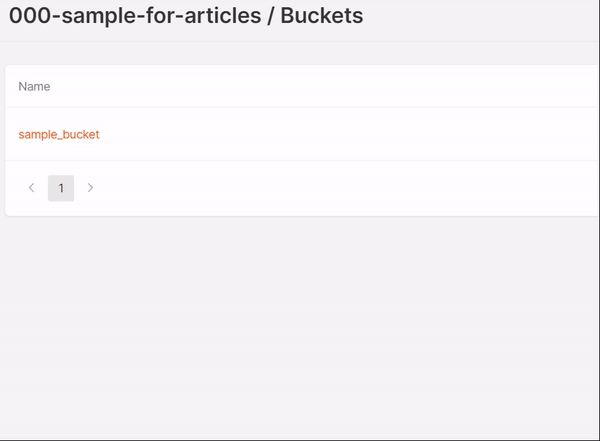
Task: Advance one page with right chevron
Action: click(x=90, y=188)
